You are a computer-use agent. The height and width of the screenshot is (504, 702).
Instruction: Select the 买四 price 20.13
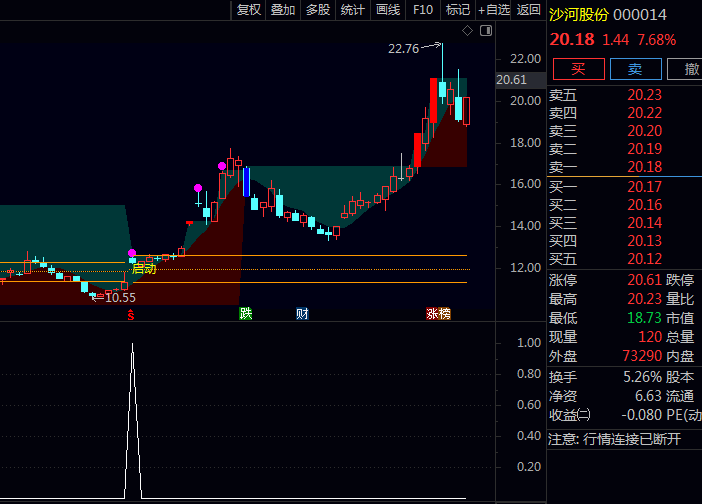coord(644,241)
